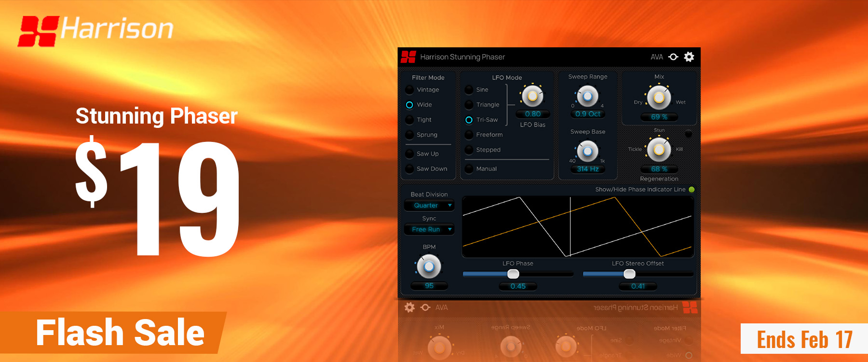Click the Harrison logo in plugin title bar

pos(408,57)
